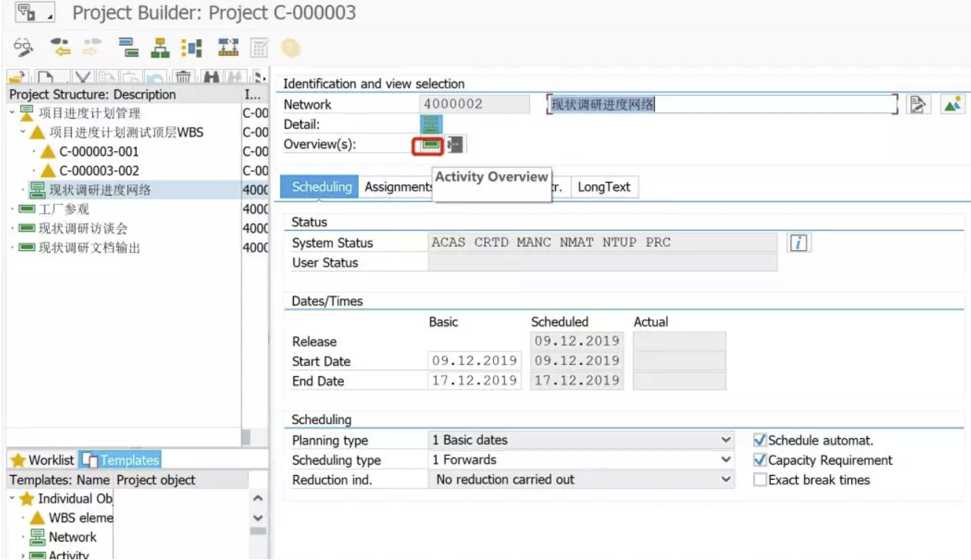The height and width of the screenshot is (560, 971).
Task: Click the faded yellow circular toolbar icon
Action: coord(292,48)
